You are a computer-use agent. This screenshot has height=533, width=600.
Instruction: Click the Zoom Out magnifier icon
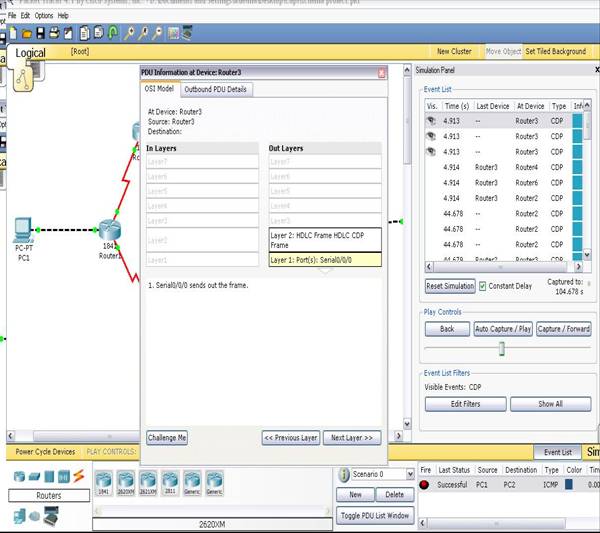pyautogui.click(x=157, y=34)
